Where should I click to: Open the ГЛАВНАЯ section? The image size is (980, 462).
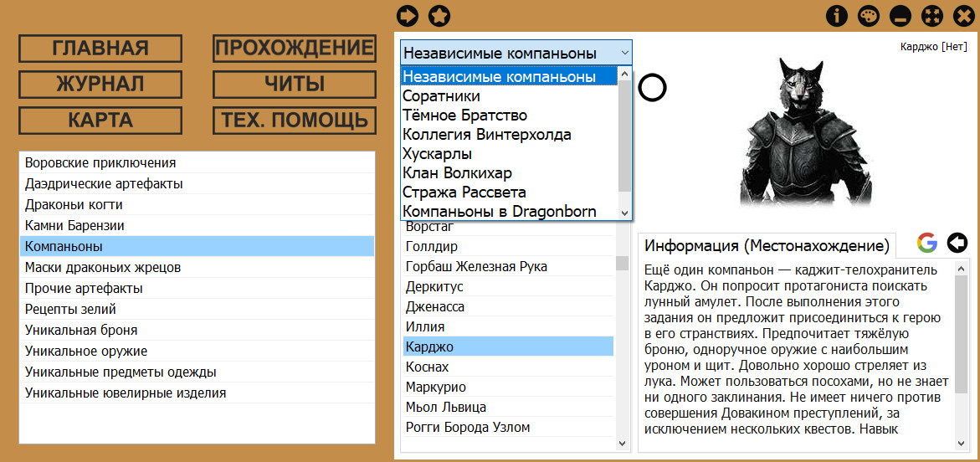[100, 49]
